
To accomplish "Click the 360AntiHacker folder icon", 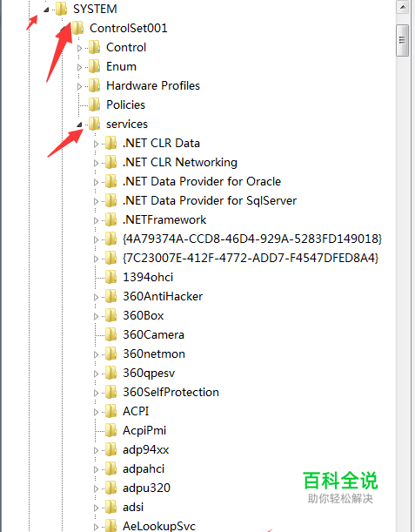I will [110, 296].
